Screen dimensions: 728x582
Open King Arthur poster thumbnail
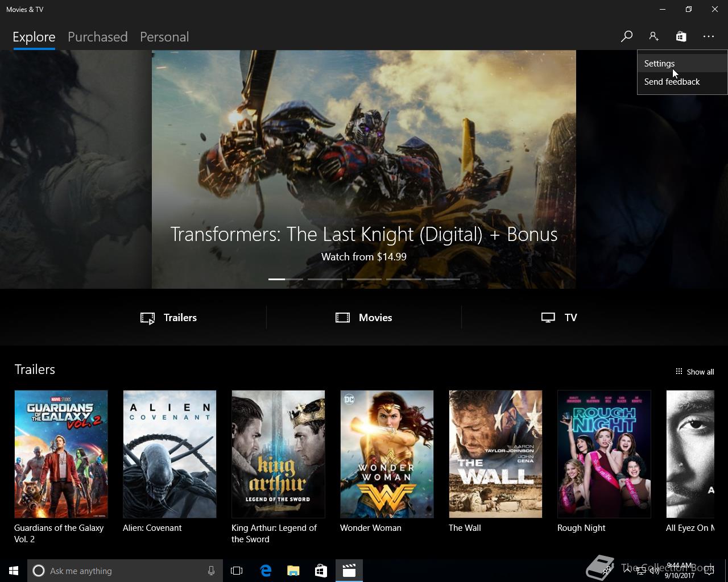278,454
